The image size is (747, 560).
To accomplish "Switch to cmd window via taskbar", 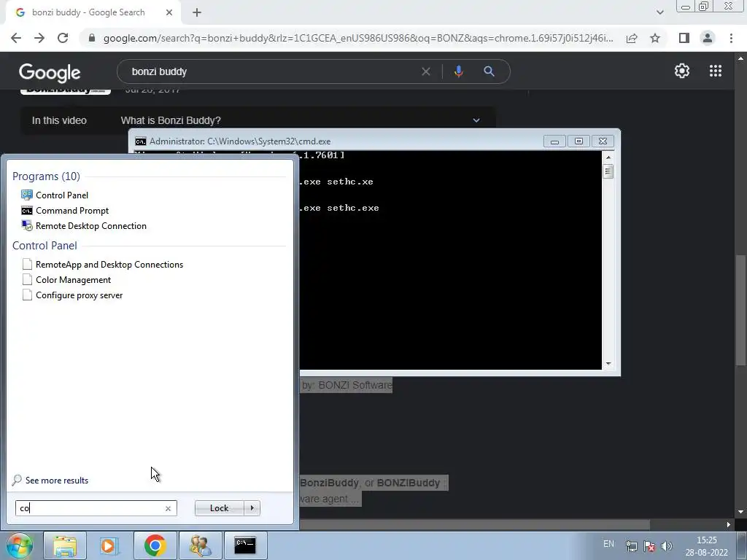I will point(245,545).
